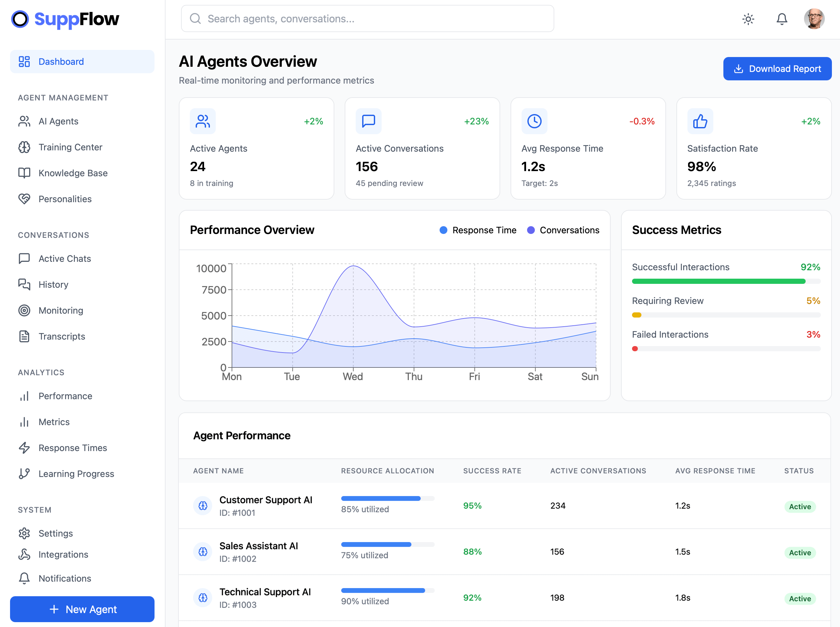Screen dimensions: 840x627
Task: Sort by Avg Response Time column
Action: [715, 470]
